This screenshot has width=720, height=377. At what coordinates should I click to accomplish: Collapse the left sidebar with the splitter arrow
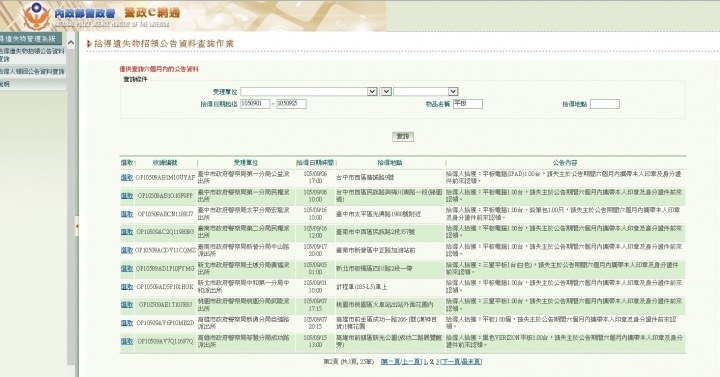pyautogui.click(x=77, y=226)
